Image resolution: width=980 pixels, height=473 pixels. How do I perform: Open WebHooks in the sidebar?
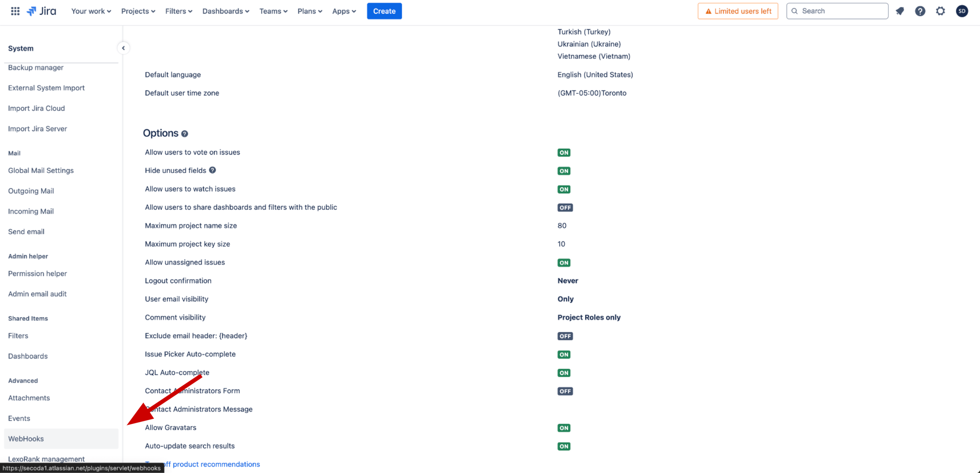(x=26, y=439)
